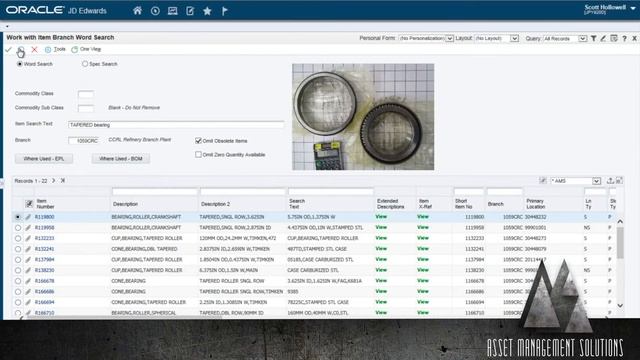This screenshot has width=640, height=360.
Task: Click the red Close X toolbar icon
Action: click(x=34, y=49)
